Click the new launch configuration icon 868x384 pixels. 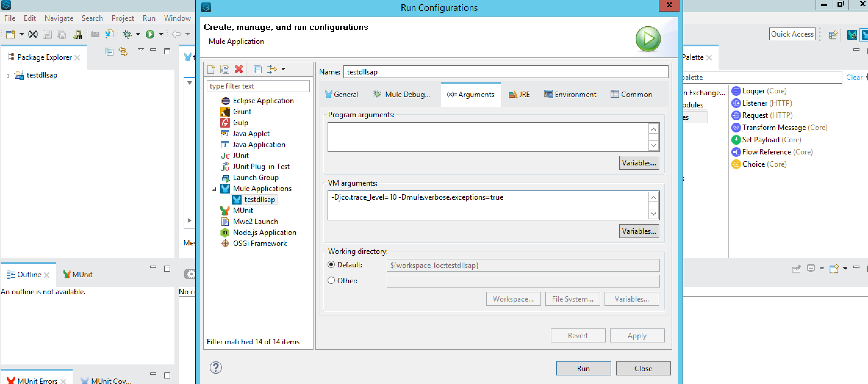[211, 69]
